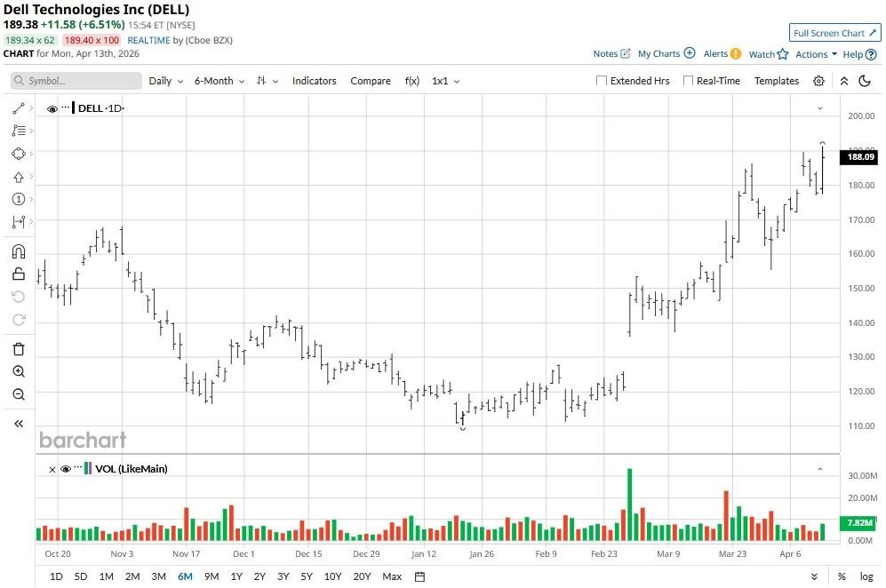The width and height of the screenshot is (886, 588).
Task: Toggle lock drawings icon
Action: coord(19,274)
